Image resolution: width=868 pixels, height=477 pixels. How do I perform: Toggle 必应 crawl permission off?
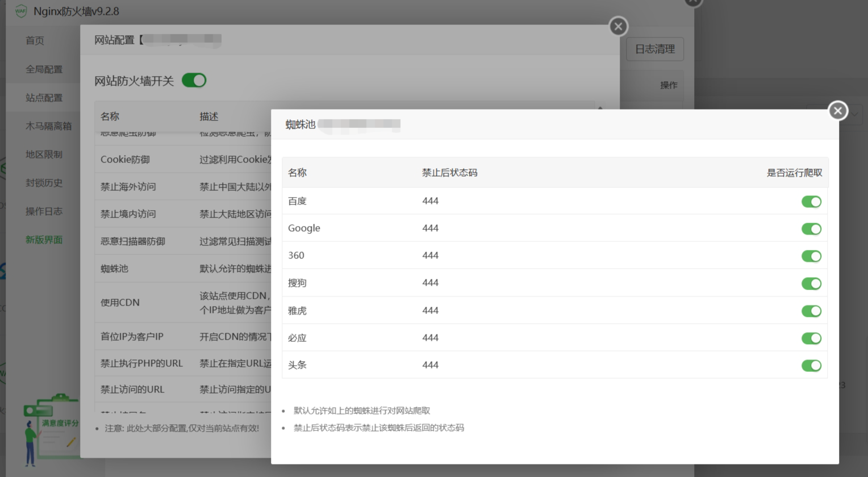[x=812, y=338]
